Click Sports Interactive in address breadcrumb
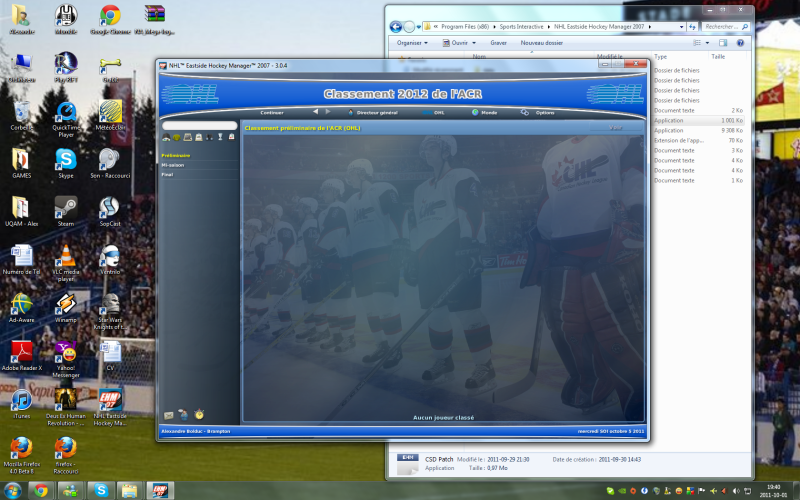 pos(521,27)
